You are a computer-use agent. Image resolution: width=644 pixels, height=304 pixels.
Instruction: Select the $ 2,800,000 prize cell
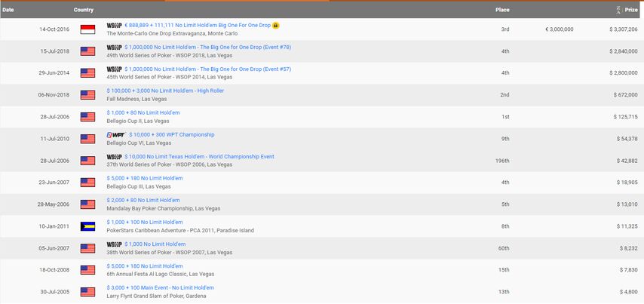(x=624, y=73)
